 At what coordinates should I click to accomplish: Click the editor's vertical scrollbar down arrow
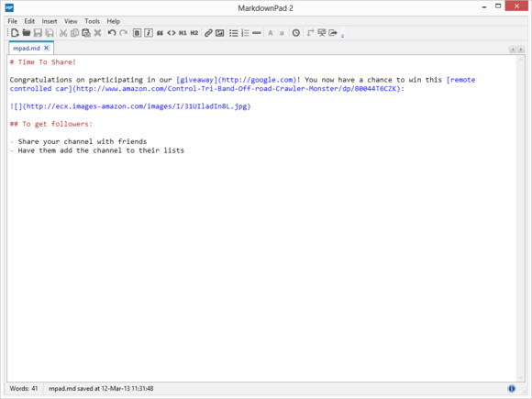[x=520, y=378]
